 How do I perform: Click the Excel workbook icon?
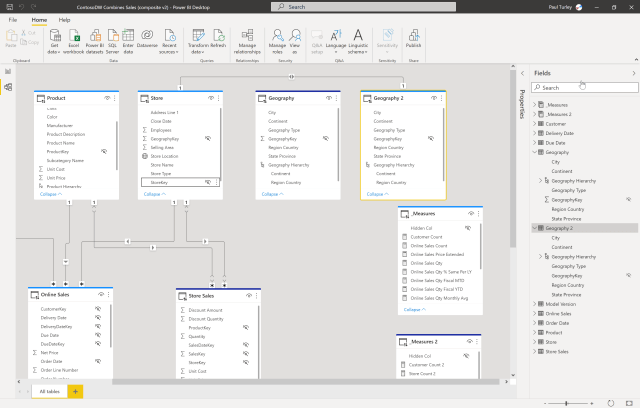(x=73, y=41)
